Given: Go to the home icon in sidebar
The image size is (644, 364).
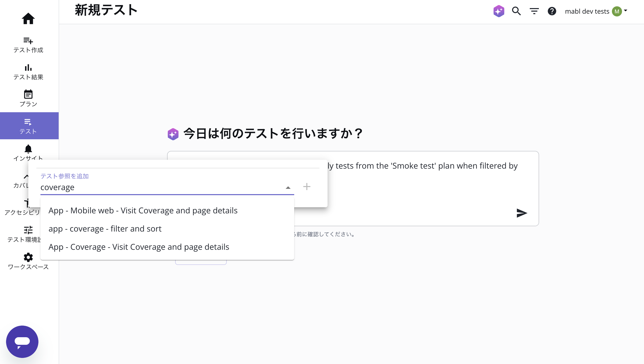Looking at the screenshot, I should click(28, 18).
